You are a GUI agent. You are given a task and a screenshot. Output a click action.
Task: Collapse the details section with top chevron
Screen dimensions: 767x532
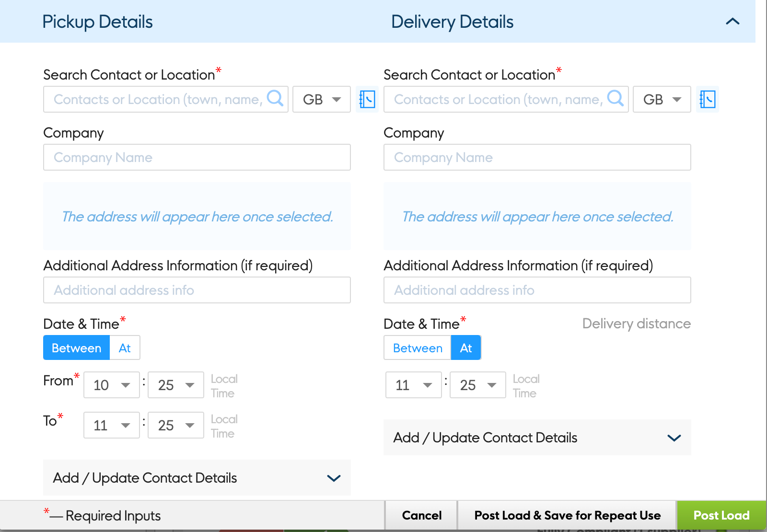point(732,22)
